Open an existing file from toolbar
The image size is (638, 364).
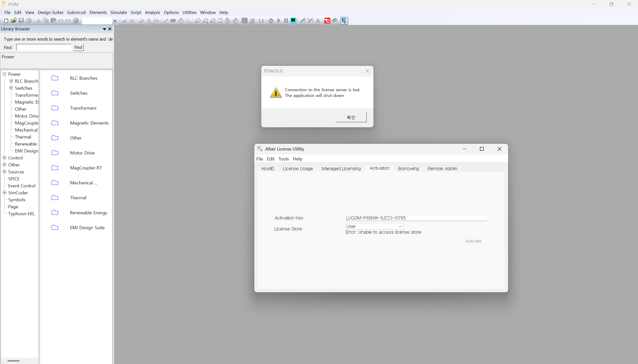click(x=14, y=20)
